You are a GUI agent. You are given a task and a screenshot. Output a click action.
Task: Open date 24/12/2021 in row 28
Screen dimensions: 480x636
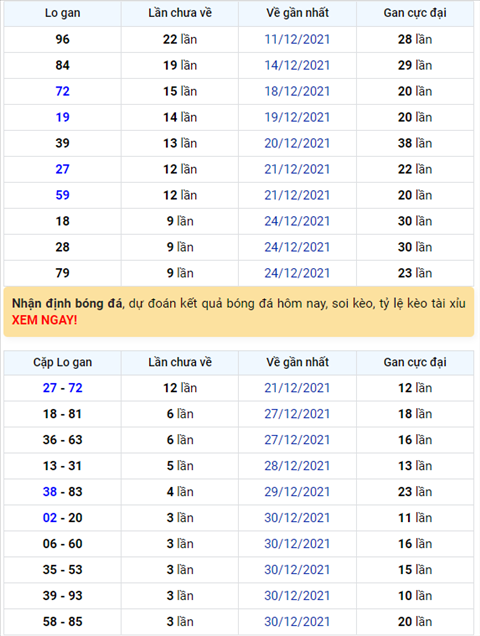click(x=297, y=247)
